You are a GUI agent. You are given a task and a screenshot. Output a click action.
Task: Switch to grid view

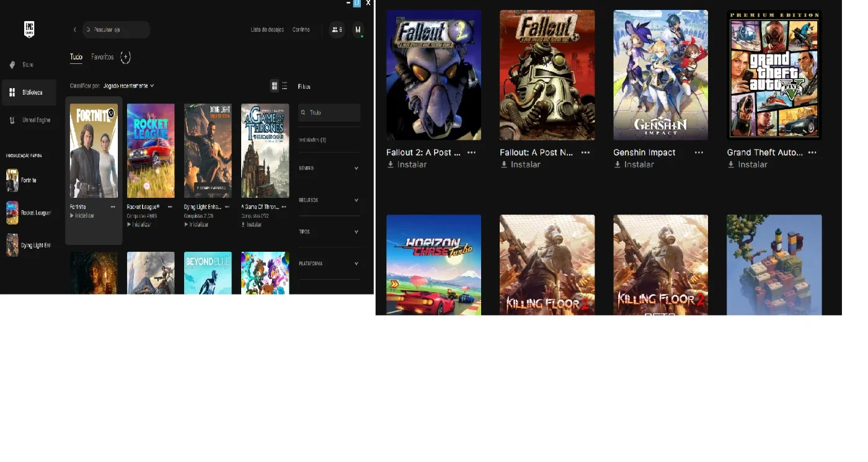click(275, 86)
